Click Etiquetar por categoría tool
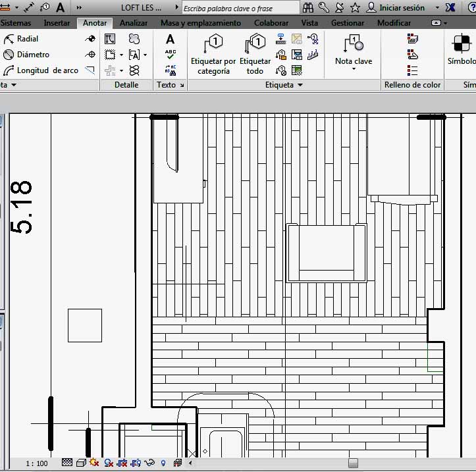The height and width of the screenshot is (472, 476). click(x=213, y=54)
